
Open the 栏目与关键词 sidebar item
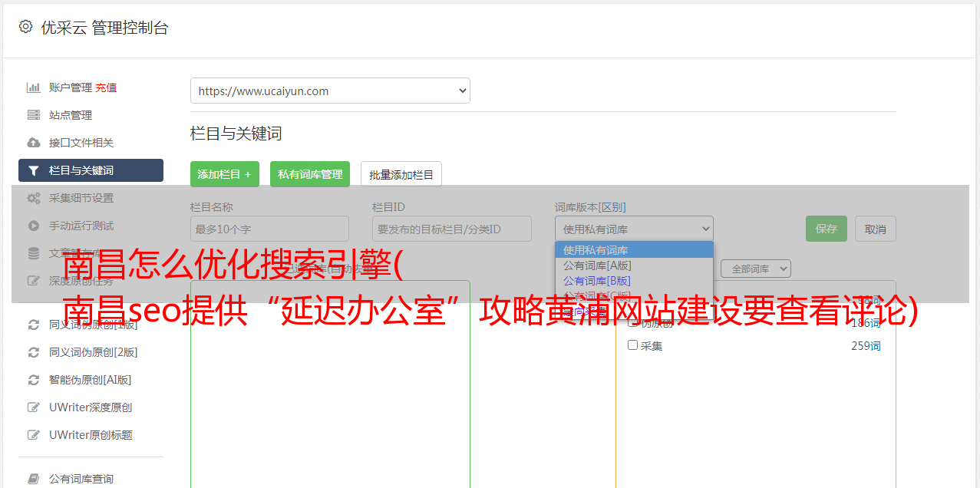tap(91, 170)
